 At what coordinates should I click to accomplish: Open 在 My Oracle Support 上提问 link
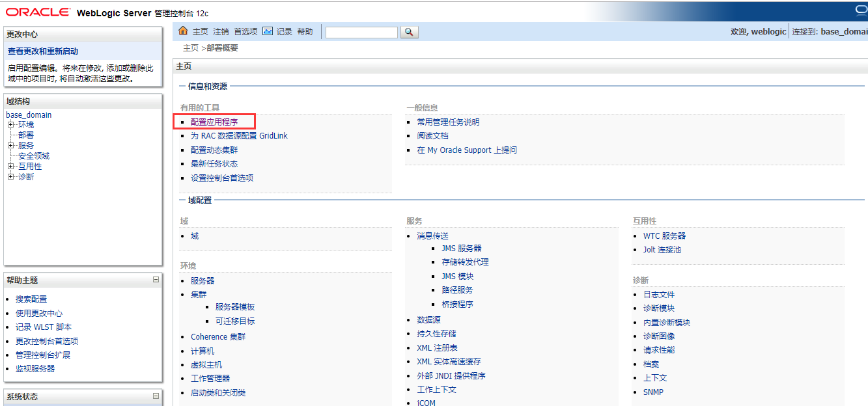pyautogui.click(x=467, y=150)
